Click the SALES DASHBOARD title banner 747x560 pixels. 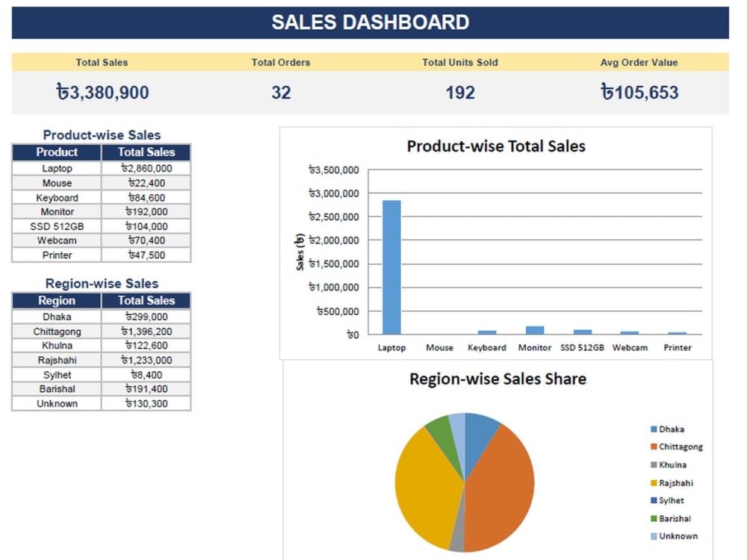tap(371, 22)
